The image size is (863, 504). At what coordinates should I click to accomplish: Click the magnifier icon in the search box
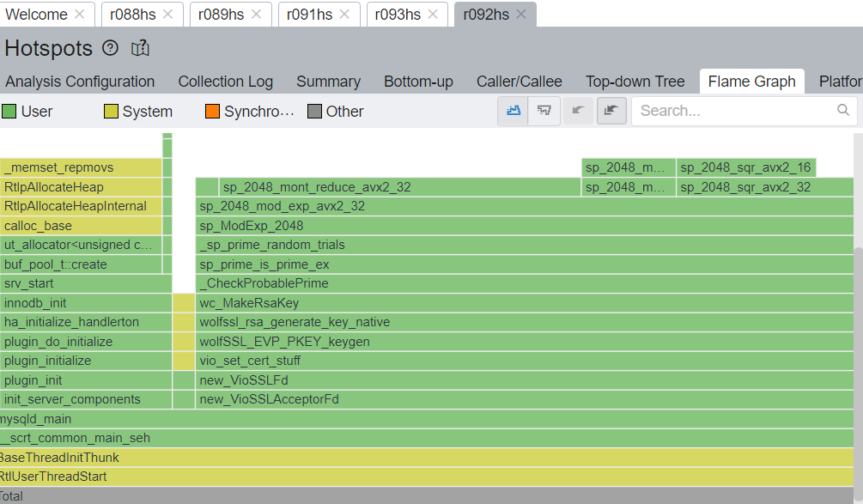843,111
